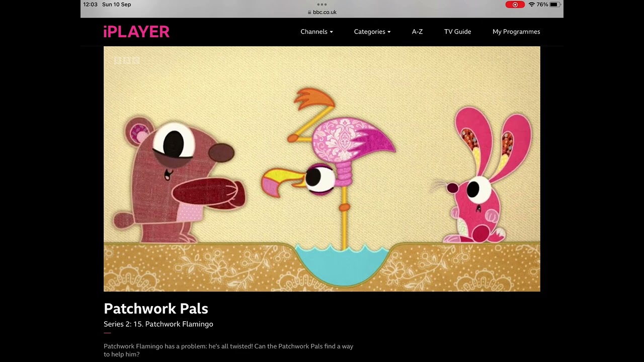644x362 pixels.
Task: Open the iPlayer home logo
Action: pos(136,32)
